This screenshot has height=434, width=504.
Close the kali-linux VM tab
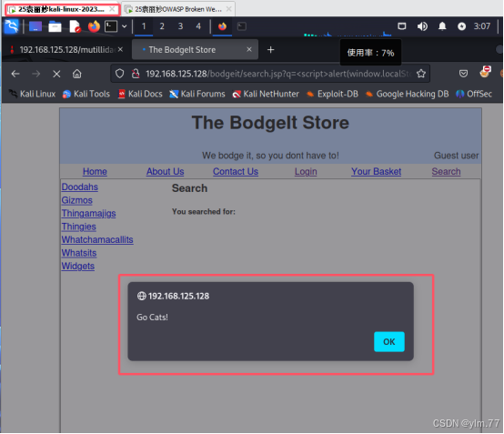tap(112, 9)
